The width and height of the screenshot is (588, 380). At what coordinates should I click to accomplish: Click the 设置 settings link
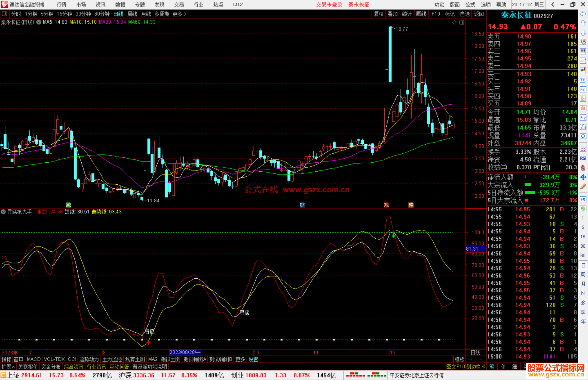click(253, 359)
